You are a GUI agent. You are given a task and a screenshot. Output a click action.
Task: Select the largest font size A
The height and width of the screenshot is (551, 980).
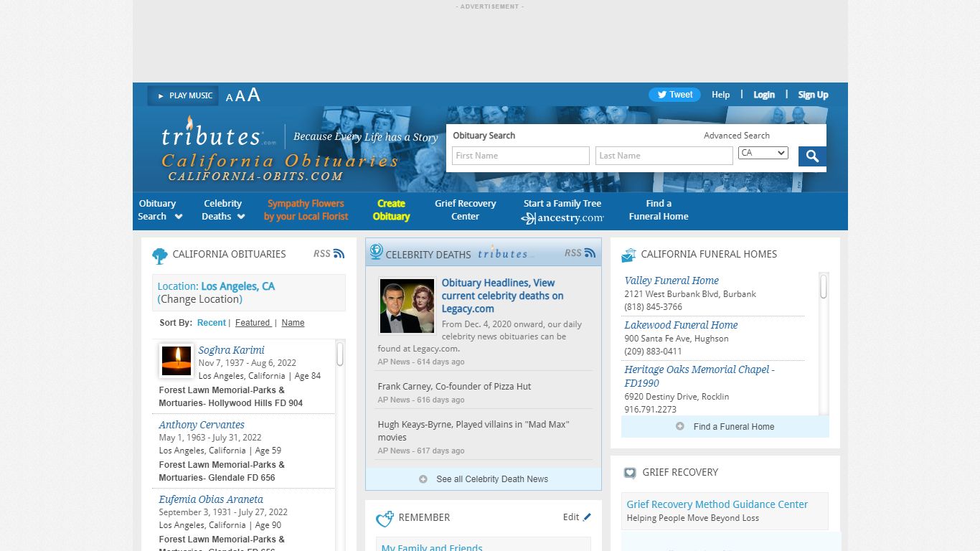pyautogui.click(x=253, y=95)
